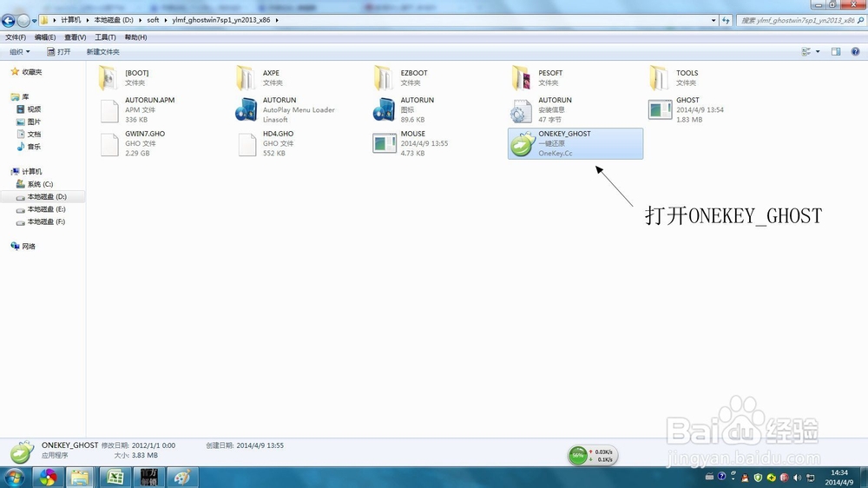Open the 帮助(H) menu

tap(135, 37)
